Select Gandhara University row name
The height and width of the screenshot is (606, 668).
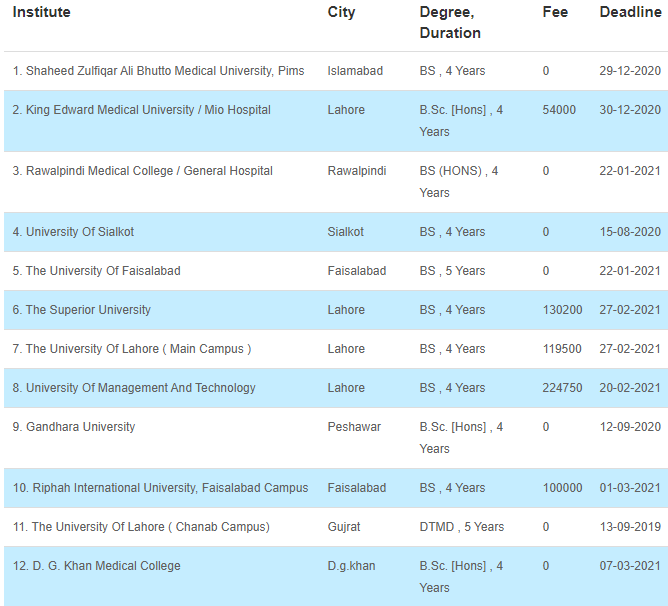click(74, 427)
